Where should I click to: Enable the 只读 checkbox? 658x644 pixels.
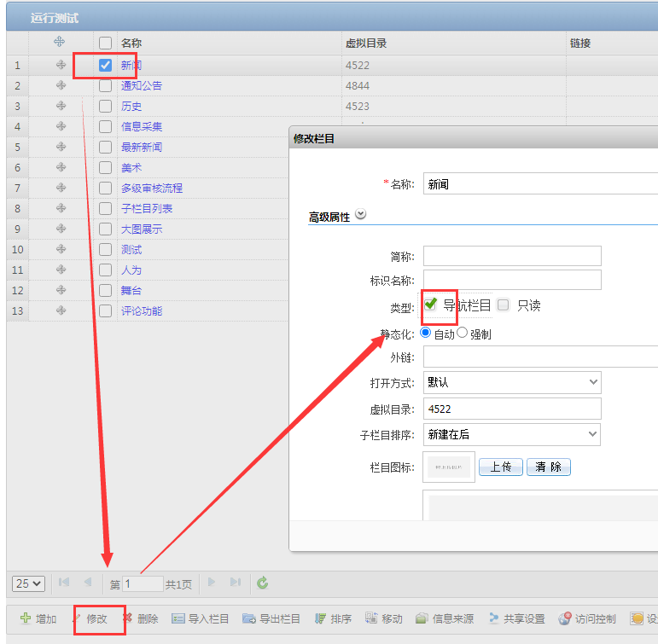(504, 305)
